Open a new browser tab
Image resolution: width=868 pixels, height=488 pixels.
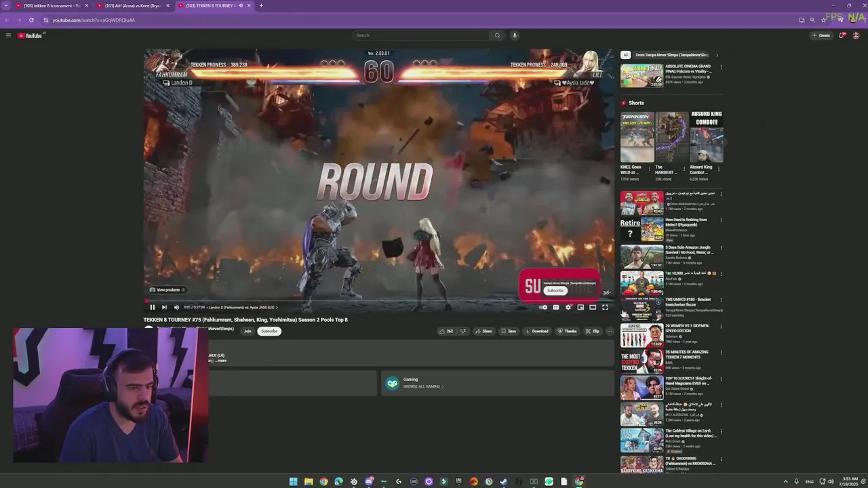261,5
